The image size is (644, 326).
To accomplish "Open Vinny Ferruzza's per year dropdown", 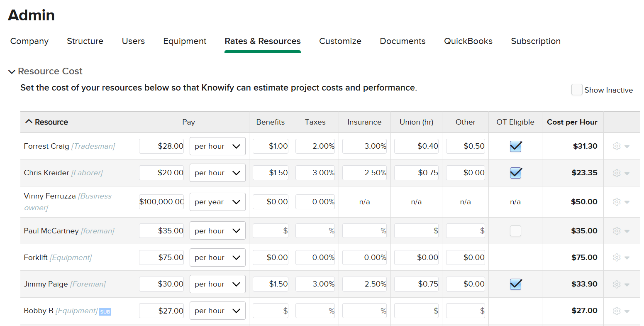I will point(217,201).
